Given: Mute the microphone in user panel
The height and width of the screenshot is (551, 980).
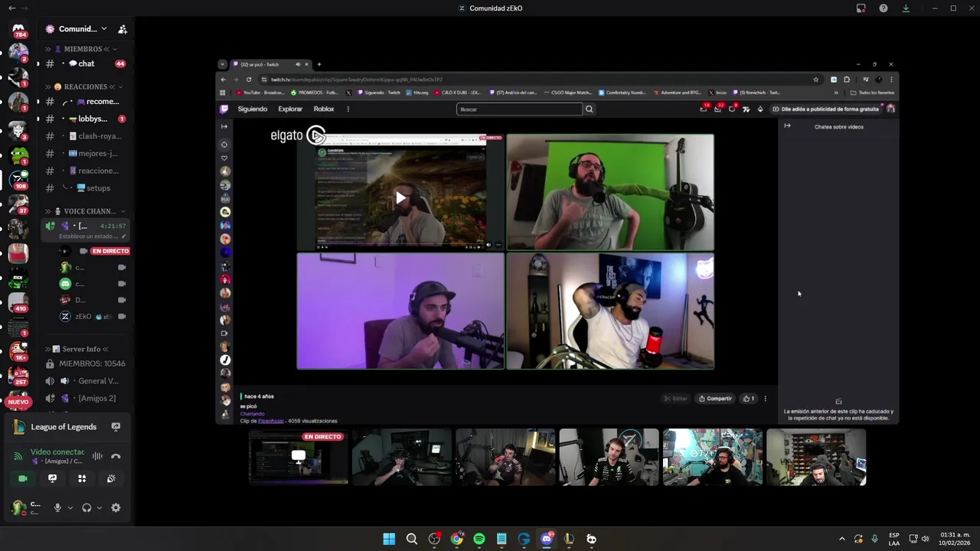Looking at the screenshot, I should tap(57, 507).
